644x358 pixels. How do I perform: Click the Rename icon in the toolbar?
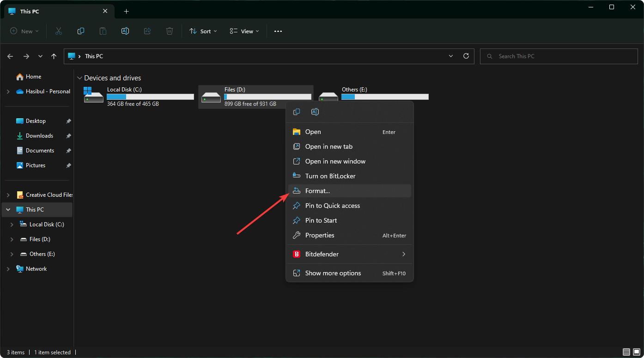tap(125, 31)
